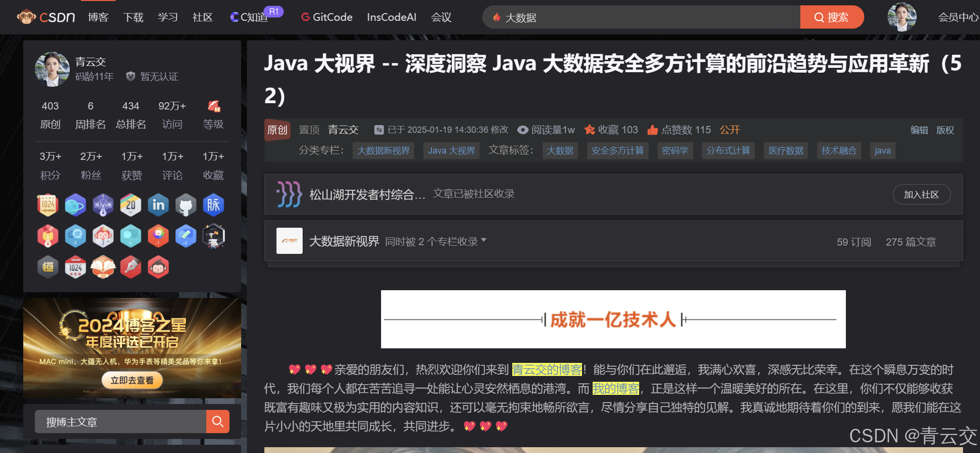Click the 松山湖 community wave logo
Screen dimensions: 980x453
coord(289,194)
